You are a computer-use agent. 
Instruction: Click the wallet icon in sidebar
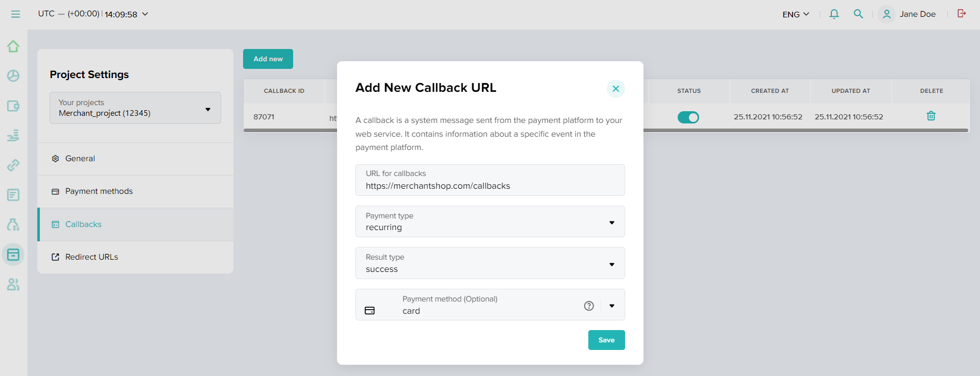(x=13, y=106)
